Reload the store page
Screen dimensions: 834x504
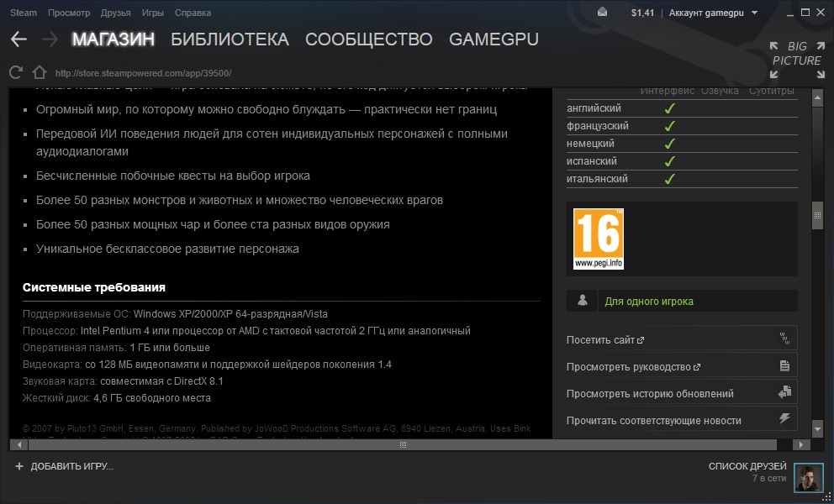pyautogui.click(x=16, y=72)
